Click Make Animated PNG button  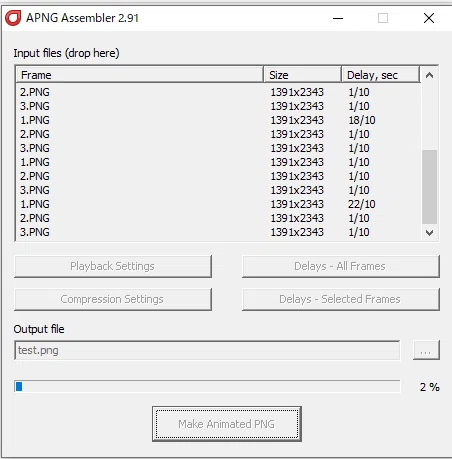click(227, 424)
